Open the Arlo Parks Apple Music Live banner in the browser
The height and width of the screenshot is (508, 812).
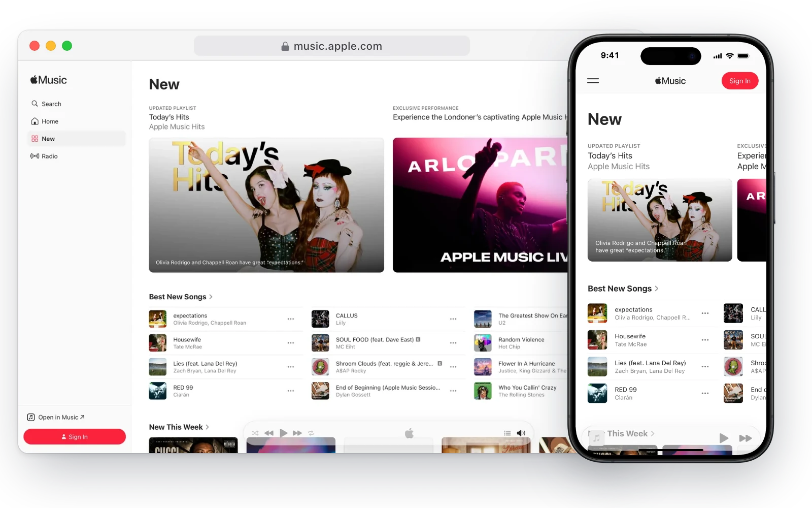coord(480,205)
